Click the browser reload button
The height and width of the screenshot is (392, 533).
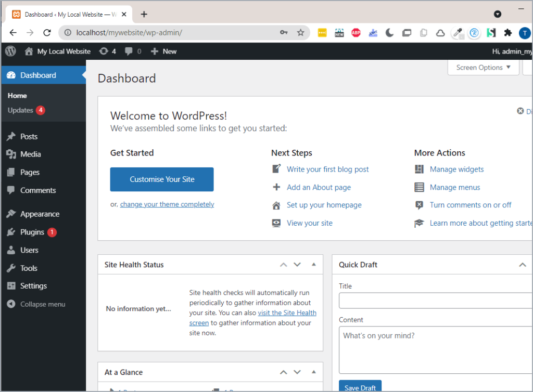[47, 33]
